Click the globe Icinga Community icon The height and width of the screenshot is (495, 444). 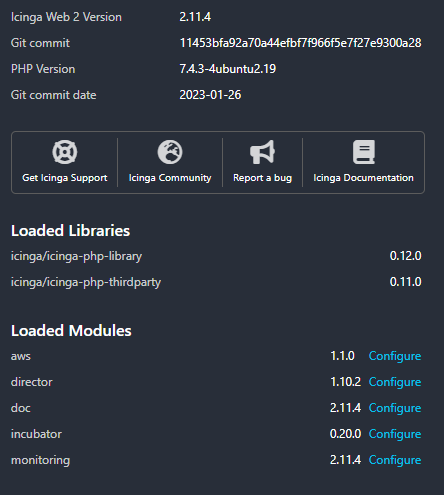point(170,152)
